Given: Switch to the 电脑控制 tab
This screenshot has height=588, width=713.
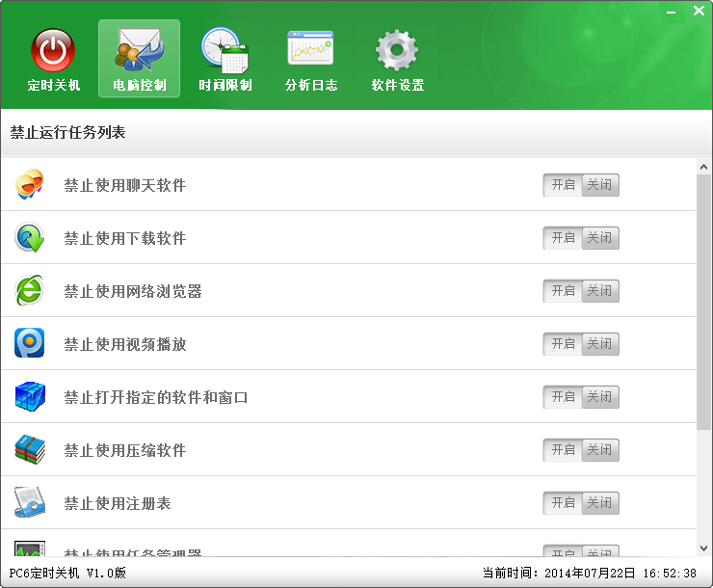Looking at the screenshot, I should coord(139,59).
